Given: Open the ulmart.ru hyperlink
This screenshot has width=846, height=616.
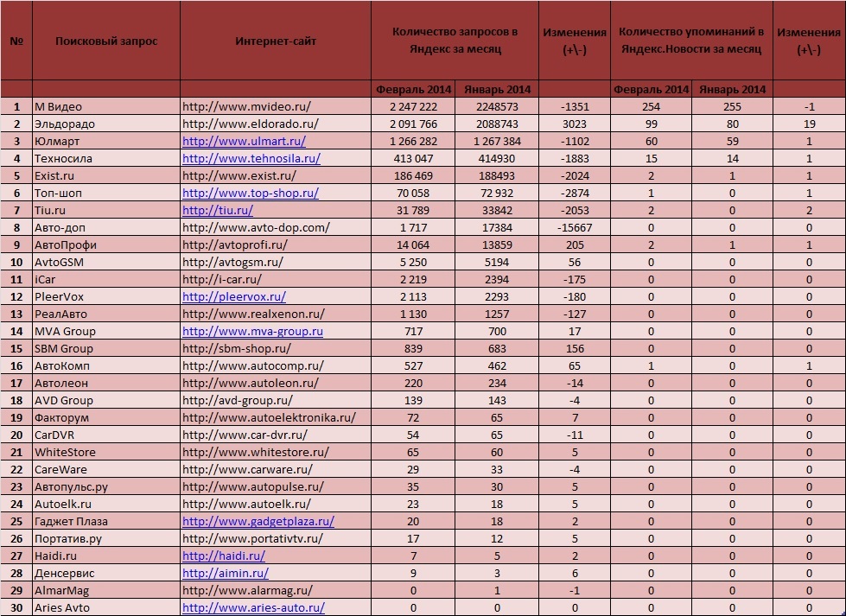Looking at the screenshot, I should [244, 142].
